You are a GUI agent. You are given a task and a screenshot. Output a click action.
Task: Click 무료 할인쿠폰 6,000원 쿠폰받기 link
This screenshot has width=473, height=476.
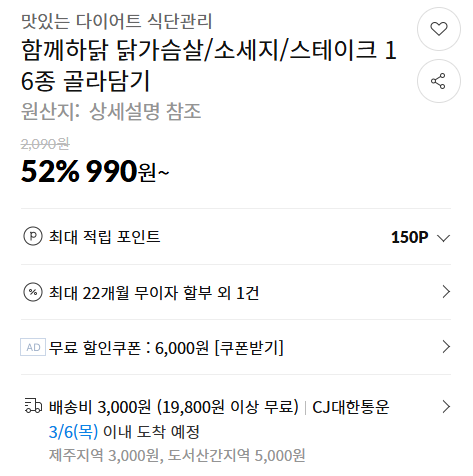coord(166,347)
